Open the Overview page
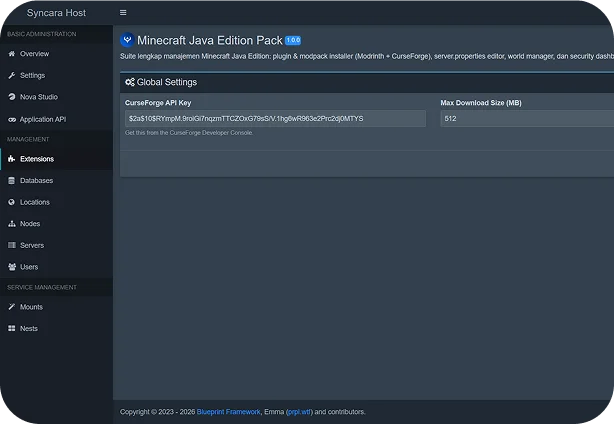614x424 pixels. point(56,54)
